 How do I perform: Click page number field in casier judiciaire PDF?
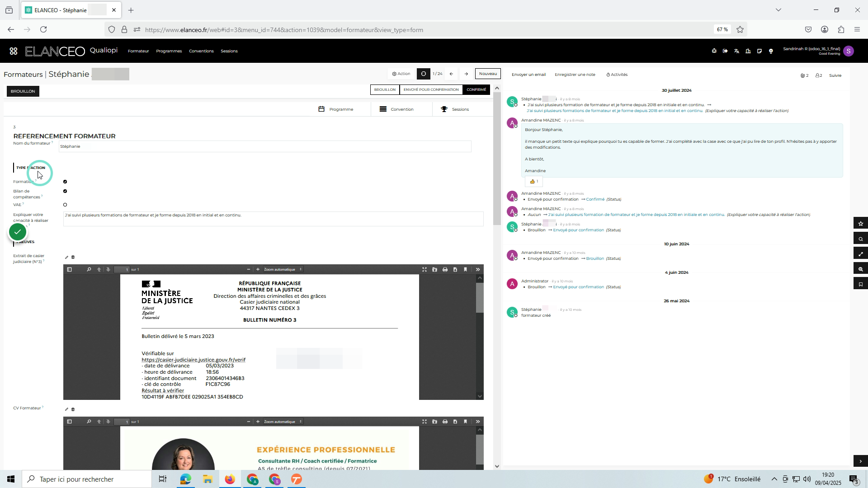pos(122,270)
